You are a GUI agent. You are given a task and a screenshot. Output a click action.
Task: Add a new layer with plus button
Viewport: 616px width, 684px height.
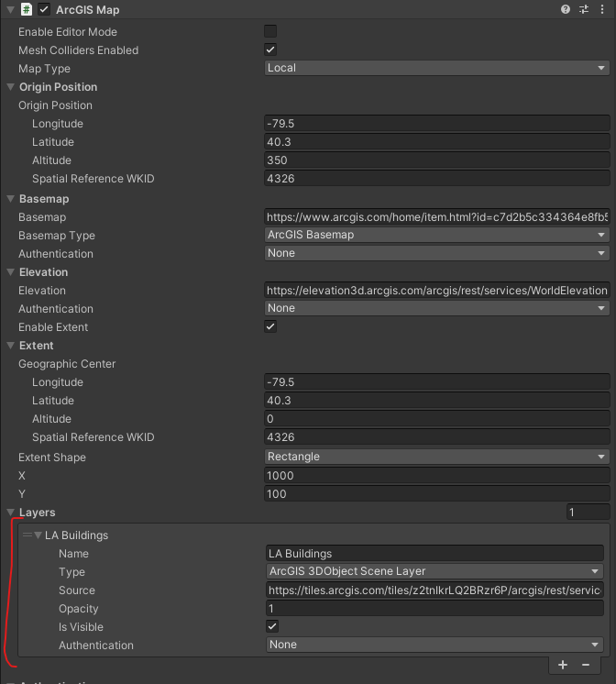[x=563, y=665]
